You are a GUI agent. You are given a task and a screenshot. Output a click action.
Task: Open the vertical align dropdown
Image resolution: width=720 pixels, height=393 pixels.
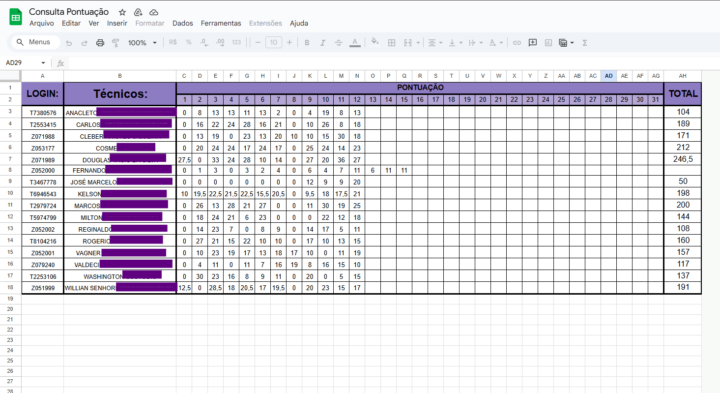point(455,43)
